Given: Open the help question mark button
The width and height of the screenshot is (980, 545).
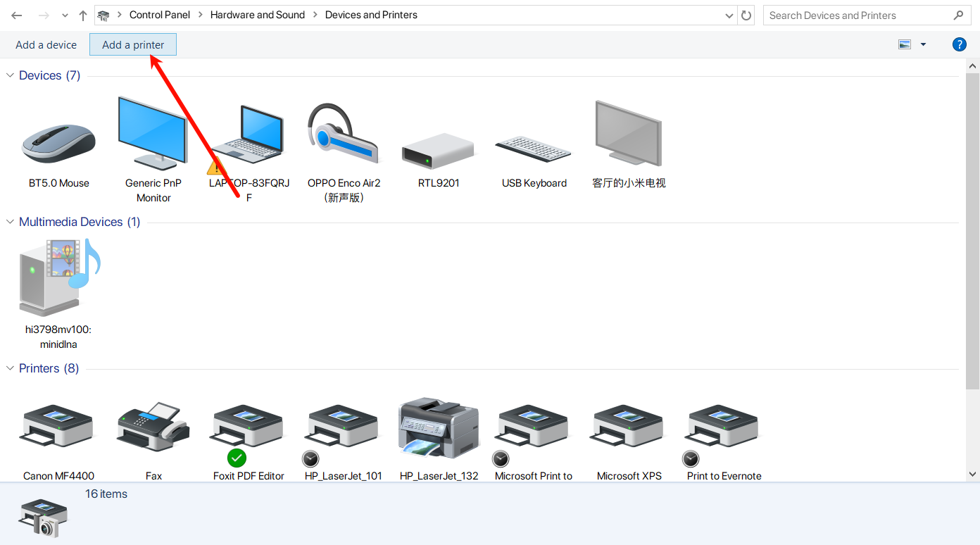Looking at the screenshot, I should (x=959, y=44).
